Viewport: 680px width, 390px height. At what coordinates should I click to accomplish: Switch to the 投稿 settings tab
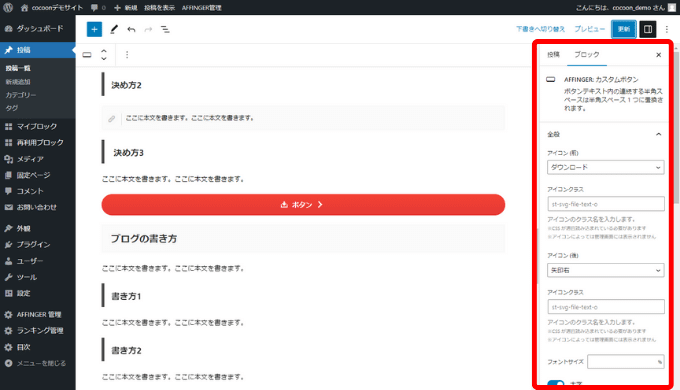553,55
